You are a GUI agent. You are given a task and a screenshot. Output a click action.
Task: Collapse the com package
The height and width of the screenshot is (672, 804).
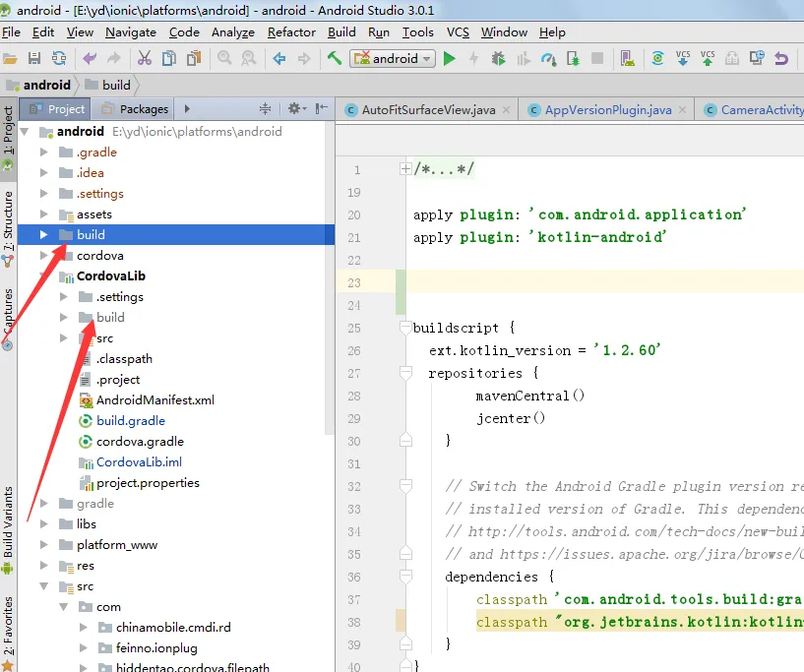pos(64,607)
